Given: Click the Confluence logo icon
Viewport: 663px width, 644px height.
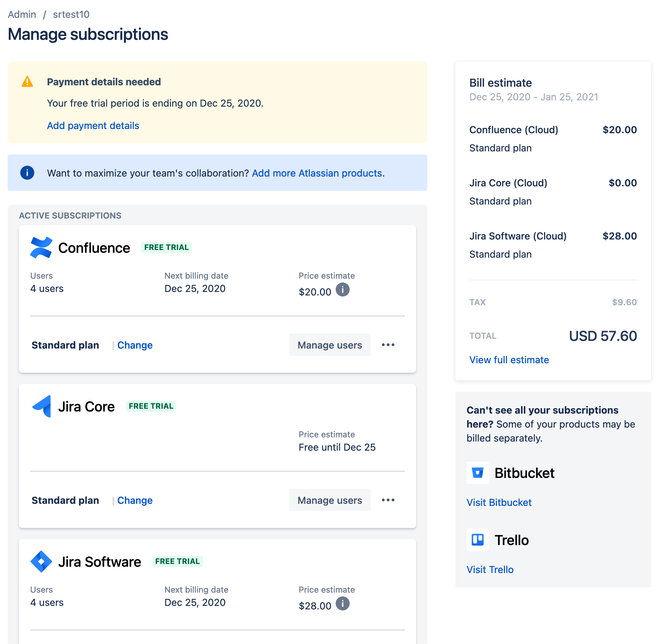Looking at the screenshot, I should (41, 248).
